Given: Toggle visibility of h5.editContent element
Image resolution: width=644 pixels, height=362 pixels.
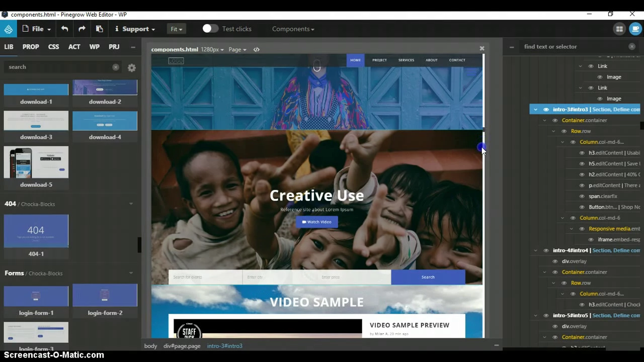Looking at the screenshot, I should pos(582,163).
